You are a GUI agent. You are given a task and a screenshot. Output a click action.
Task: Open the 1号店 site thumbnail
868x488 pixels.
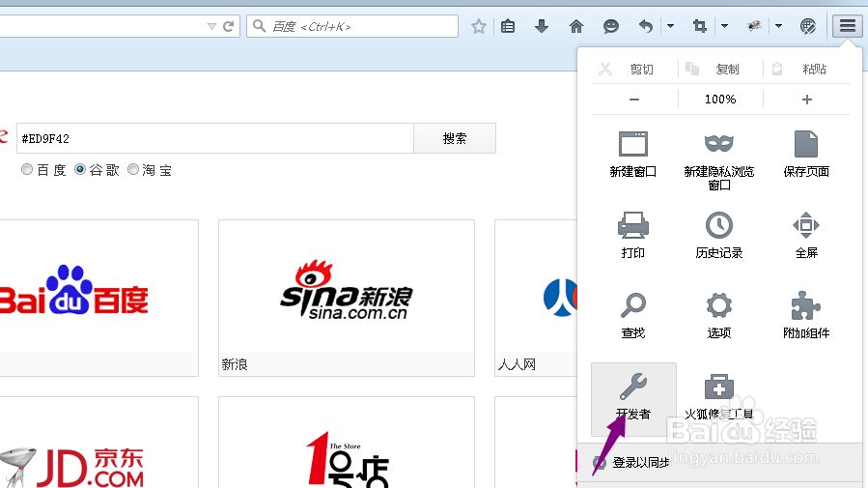tap(347, 442)
